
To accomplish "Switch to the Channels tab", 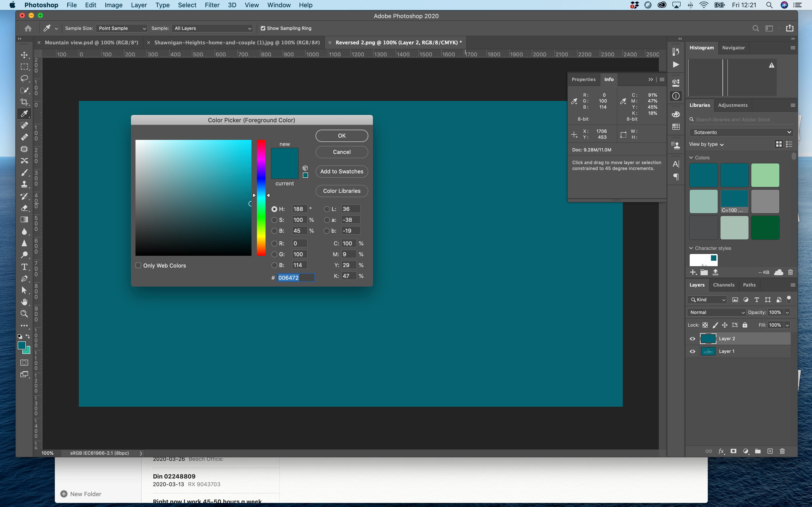I will pos(723,285).
